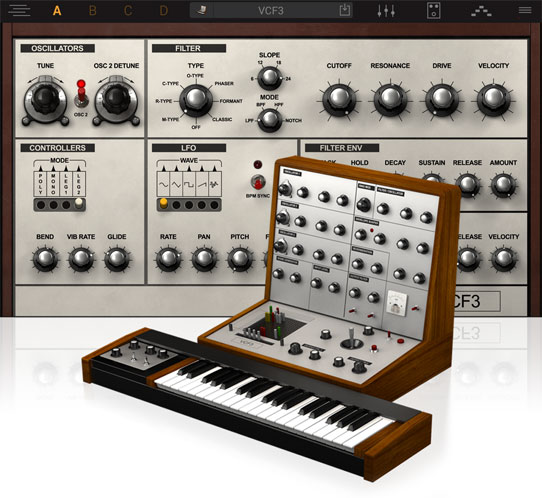Click the DRIVE knob

tap(442, 101)
